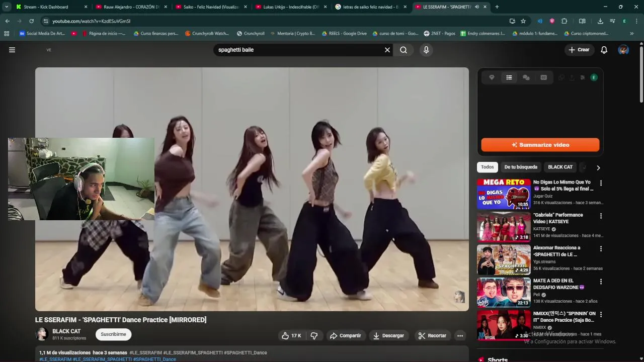Switch to the Lukas Urkijo - Indescifrable tab
This screenshot has height=362, width=644.
coord(291,7)
